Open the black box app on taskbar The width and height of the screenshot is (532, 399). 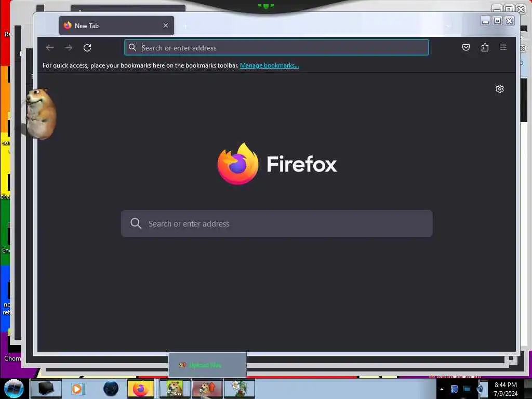46,389
